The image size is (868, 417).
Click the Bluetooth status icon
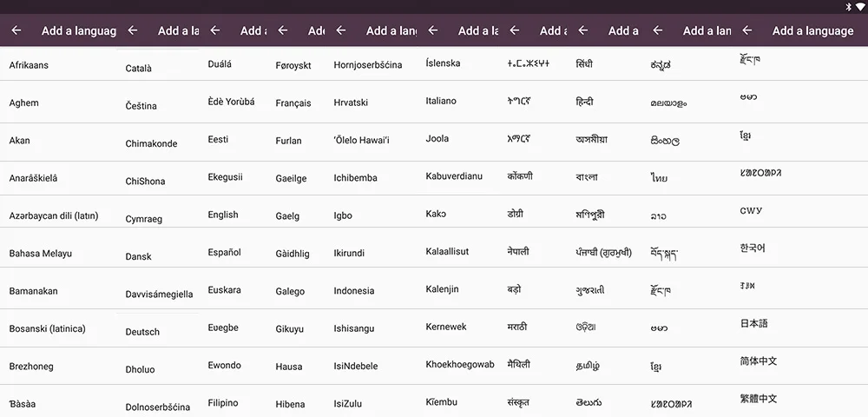tap(847, 7)
